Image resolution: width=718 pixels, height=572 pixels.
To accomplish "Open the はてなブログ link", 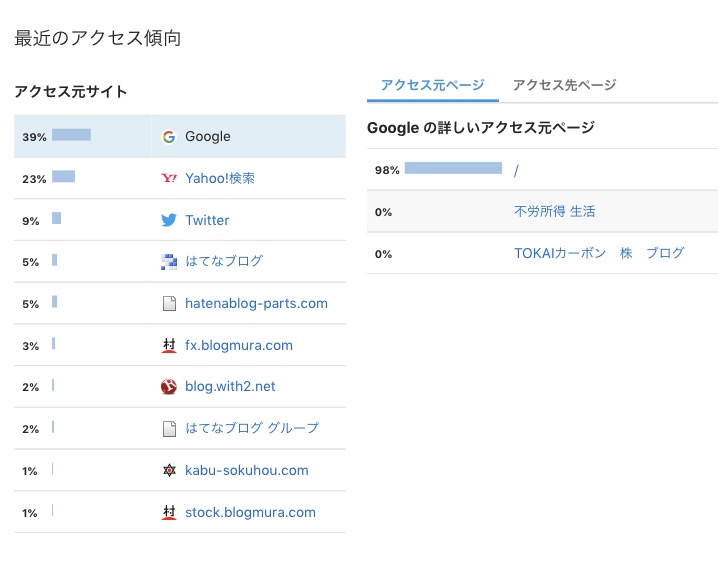I will coord(224,261).
